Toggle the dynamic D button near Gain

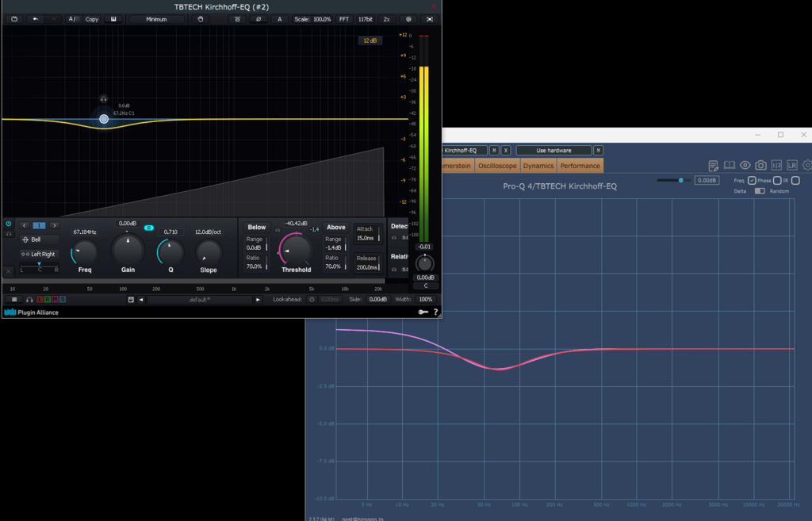pos(148,228)
